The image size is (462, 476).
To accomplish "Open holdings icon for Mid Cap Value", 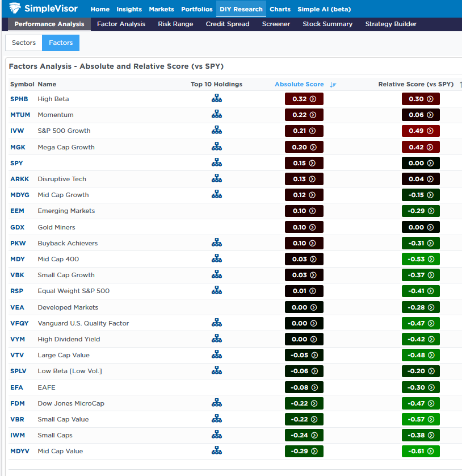I will click(x=216, y=450).
